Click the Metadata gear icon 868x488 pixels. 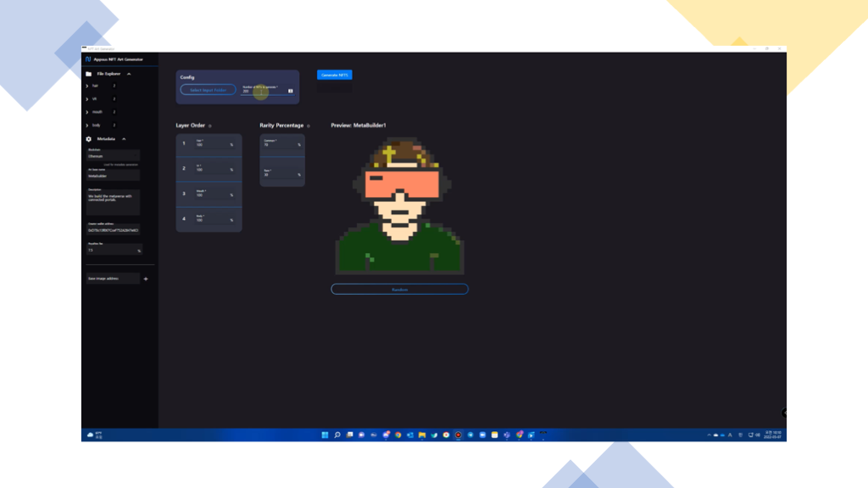pos(88,139)
